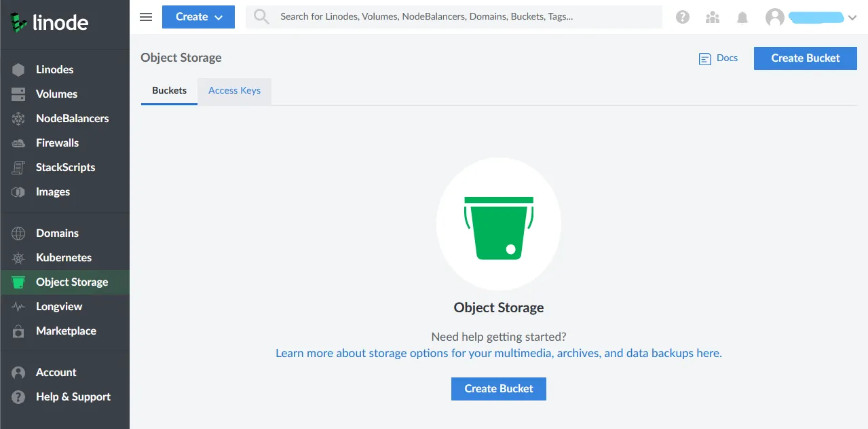Click the Images icon in sidebar
Viewport: 868px width, 429px height.
18,191
